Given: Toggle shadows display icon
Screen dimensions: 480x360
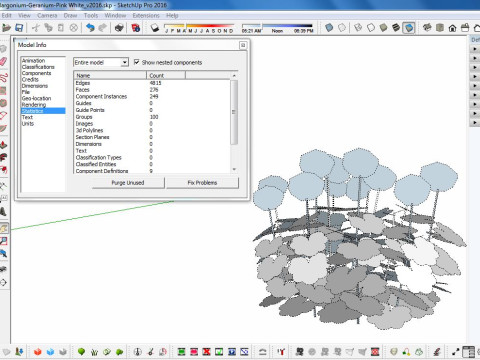Looking at the screenshot, I should (154, 28).
